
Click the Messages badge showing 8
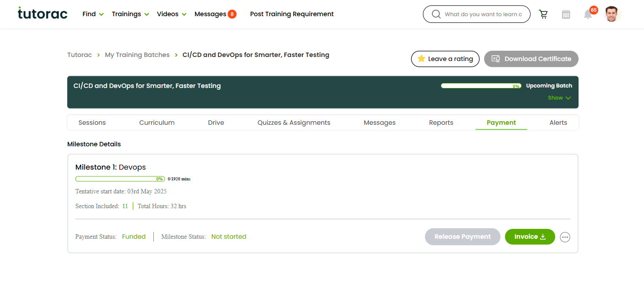click(x=232, y=14)
